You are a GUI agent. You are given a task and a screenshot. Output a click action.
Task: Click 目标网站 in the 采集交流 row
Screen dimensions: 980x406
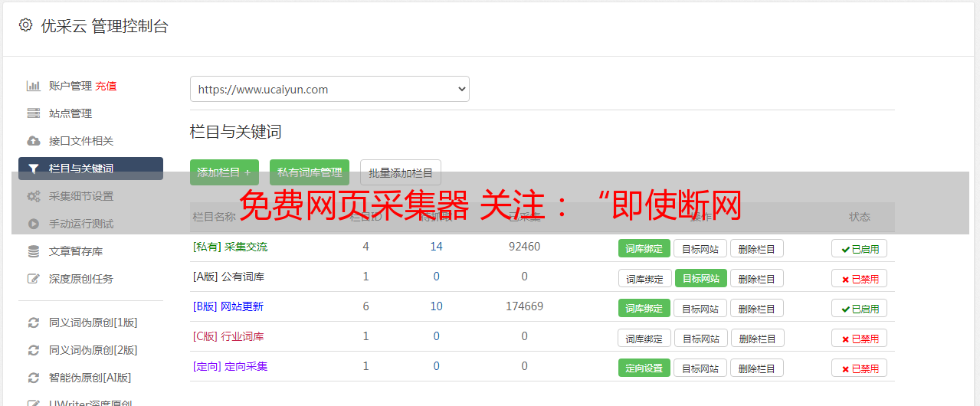[700, 248]
